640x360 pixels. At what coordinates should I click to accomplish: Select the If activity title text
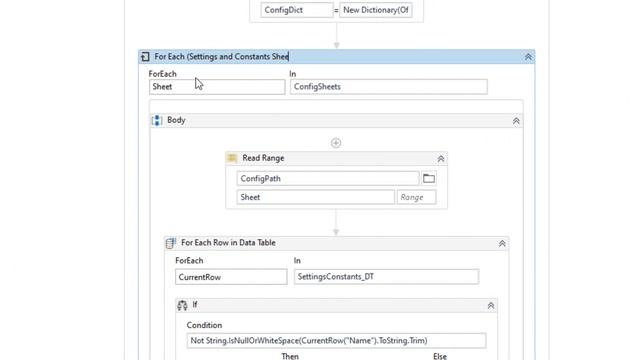coord(195,304)
